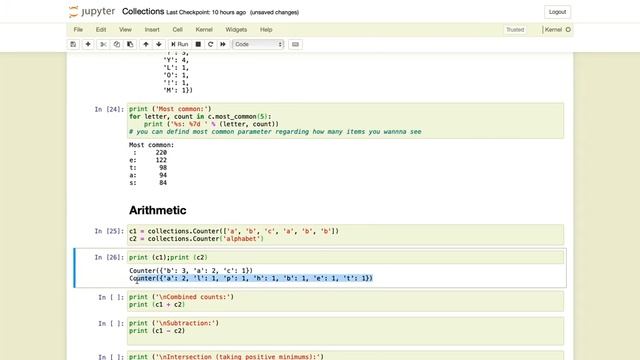Move selected cell up
This screenshot has width=640, height=360.
coord(146,44)
